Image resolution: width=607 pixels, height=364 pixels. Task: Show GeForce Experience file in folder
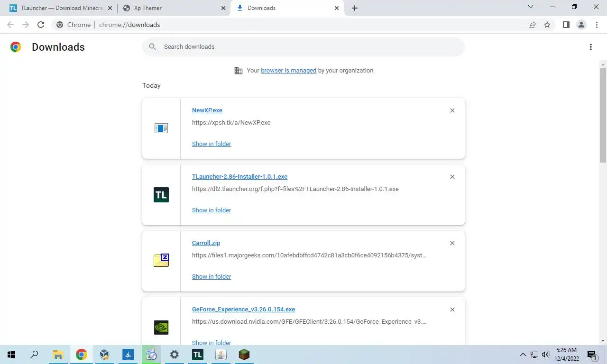pyautogui.click(x=212, y=342)
